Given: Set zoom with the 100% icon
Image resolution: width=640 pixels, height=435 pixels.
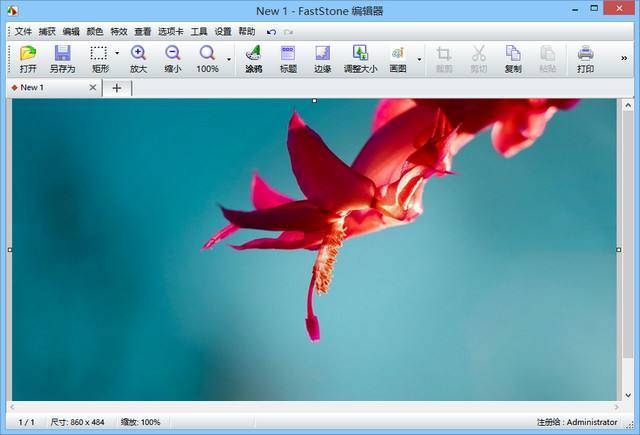Looking at the screenshot, I should (207, 59).
